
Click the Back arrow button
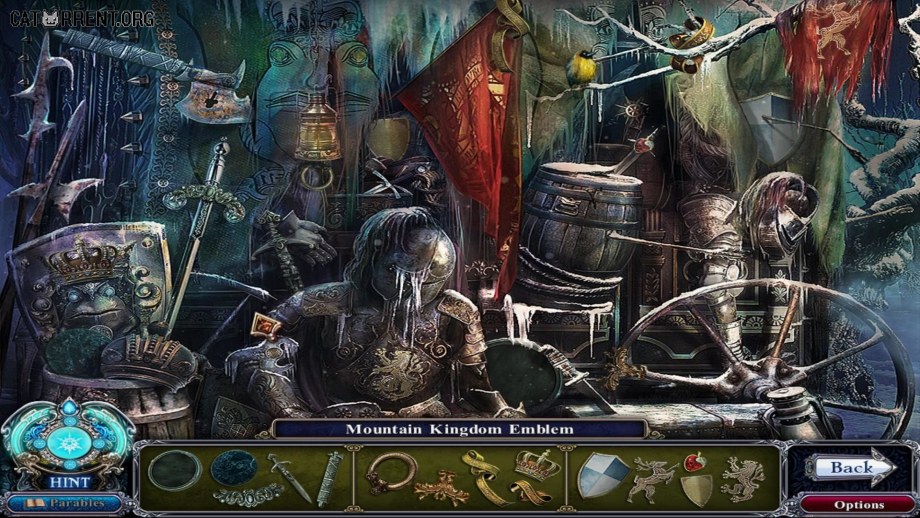pos(854,468)
